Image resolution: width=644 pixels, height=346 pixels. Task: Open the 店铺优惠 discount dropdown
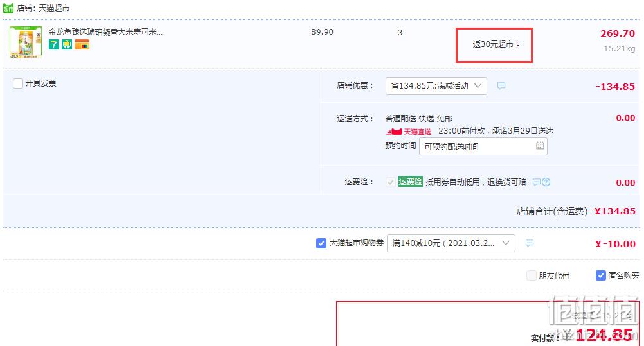click(x=436, y=86)
